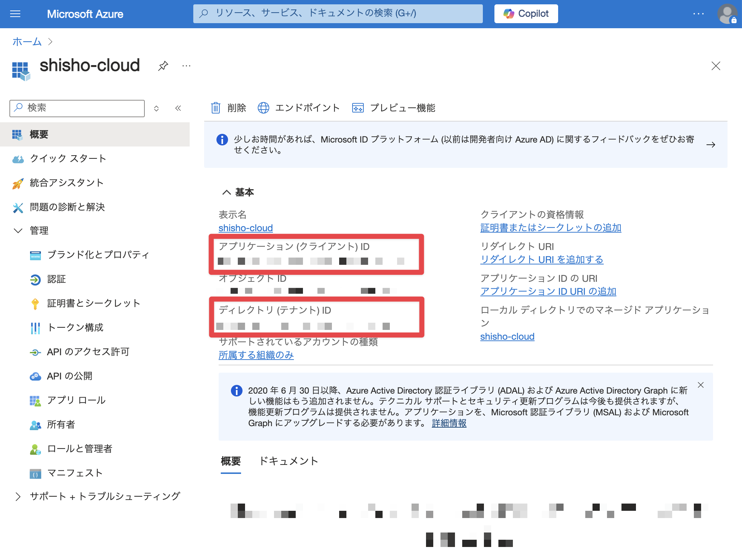Switch to the ドキュメント tab
742x560 pixels.
288,461
